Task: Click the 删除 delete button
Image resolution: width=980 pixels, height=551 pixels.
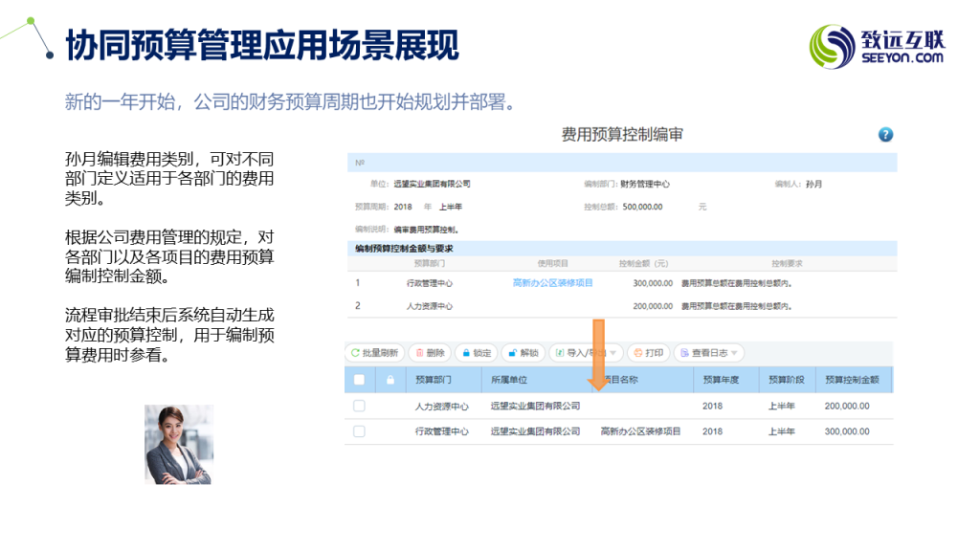Action: coord(429,353)
